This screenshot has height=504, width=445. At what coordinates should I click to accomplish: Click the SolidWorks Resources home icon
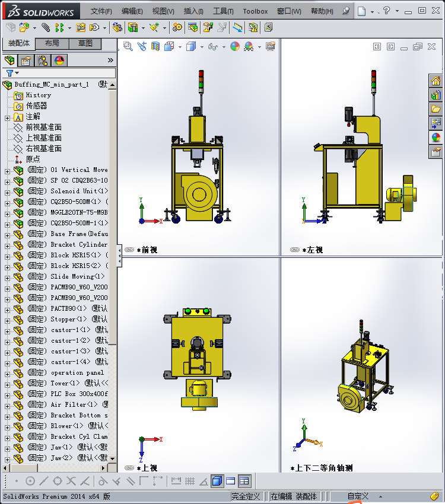[x=436, y=81]
